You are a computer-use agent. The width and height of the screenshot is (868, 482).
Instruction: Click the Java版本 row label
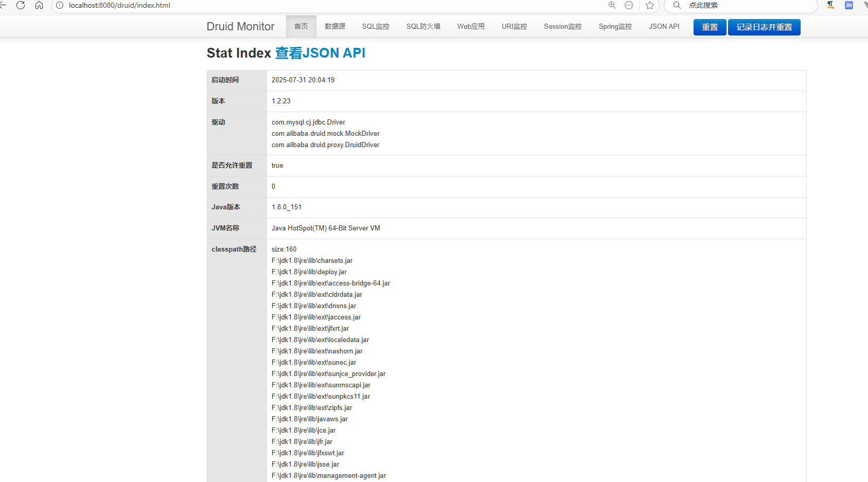pyautogui.click(x=226, y=207)
